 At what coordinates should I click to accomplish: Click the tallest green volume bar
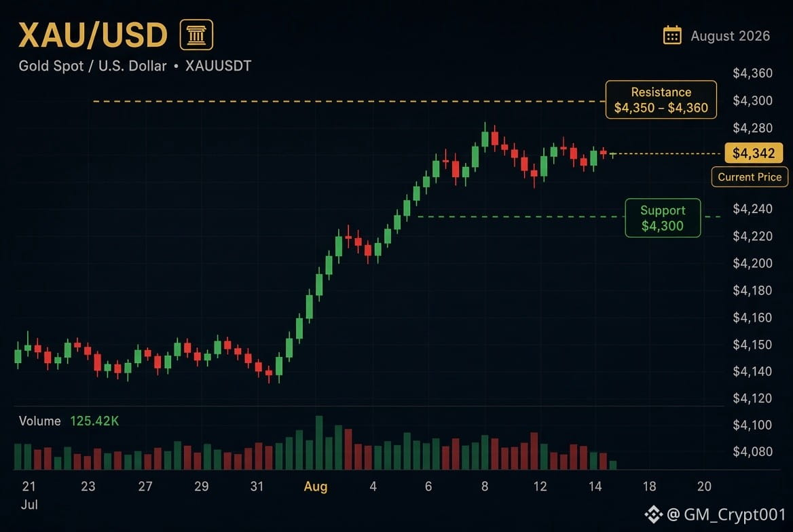[319, 443]
